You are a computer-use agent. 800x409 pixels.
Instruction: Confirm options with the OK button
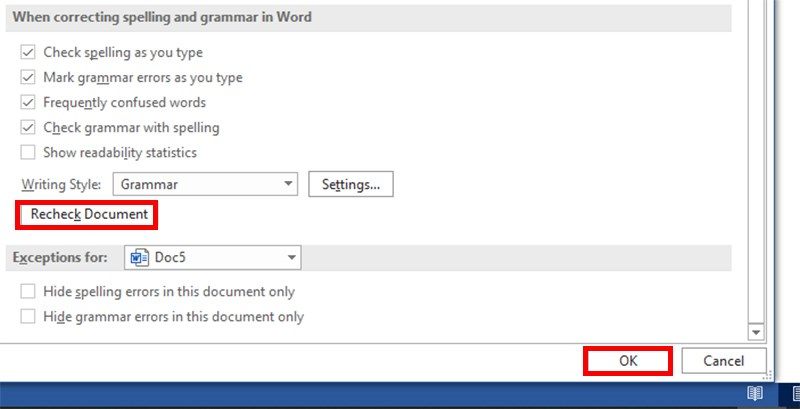point(628,361)
